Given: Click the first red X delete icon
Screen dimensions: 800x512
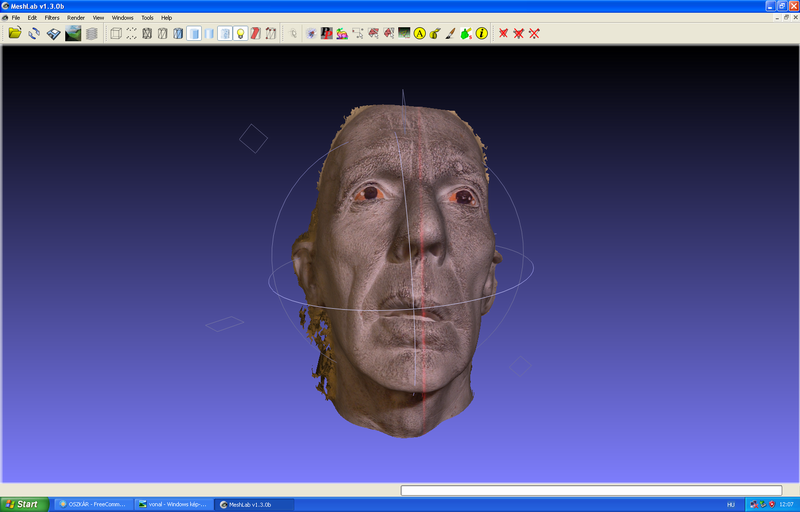Looking at the screenshot, I should pyautogui.click(x=503, y=33).
